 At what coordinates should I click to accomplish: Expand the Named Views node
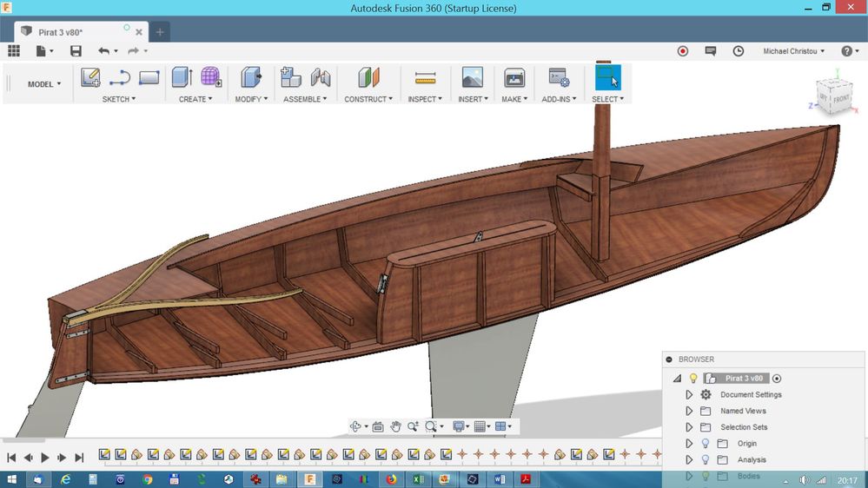tap(689, 411)
